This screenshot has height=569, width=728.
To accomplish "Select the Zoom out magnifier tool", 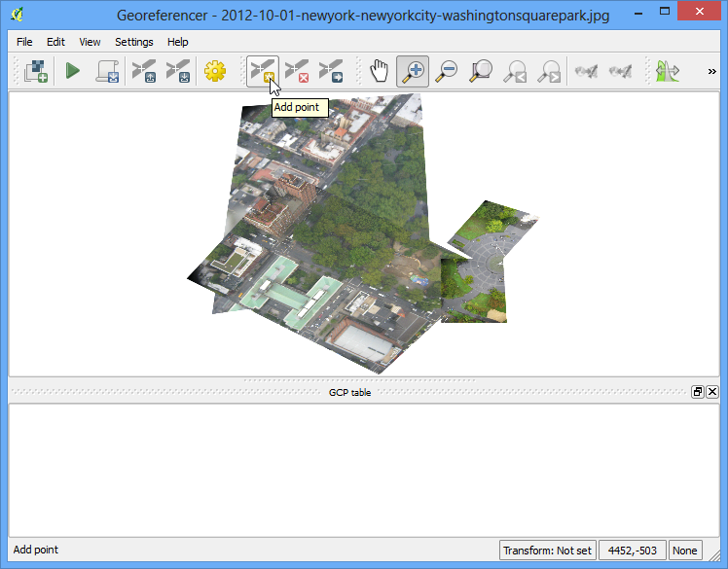I will pyautogui.click(x=447, y=71).
